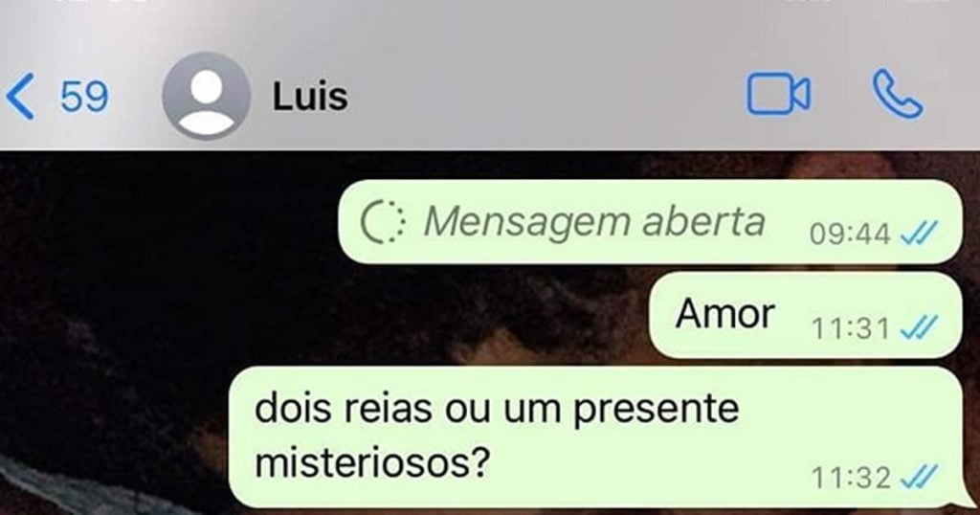
Task: Start a voice call with Luis
Action: pyautogui.click(x=897, y=94)
